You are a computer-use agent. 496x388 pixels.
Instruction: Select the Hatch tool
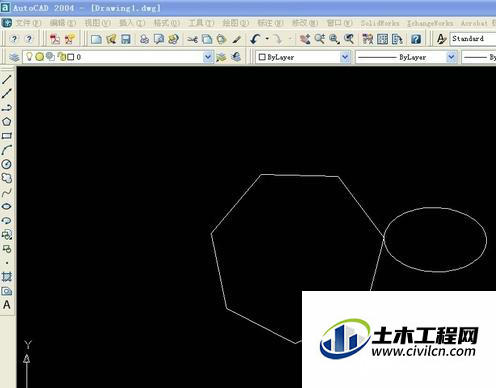pos(7,277)
